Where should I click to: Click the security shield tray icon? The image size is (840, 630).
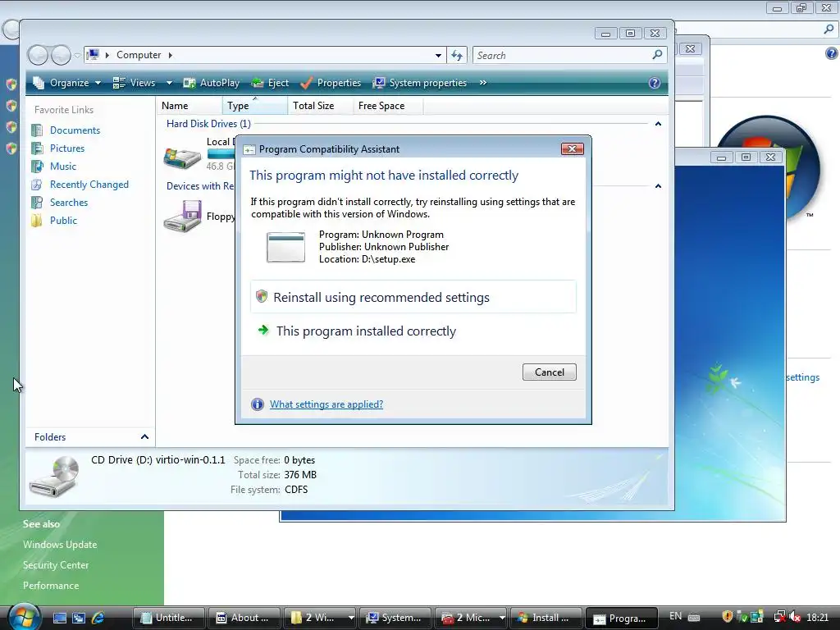[x=728, y=617]
